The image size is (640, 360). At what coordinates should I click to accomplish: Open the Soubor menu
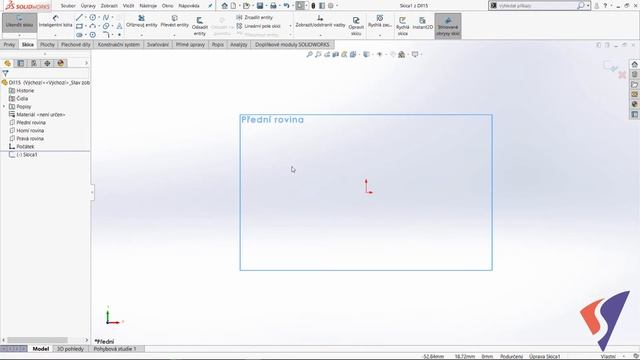click(68, 6)
